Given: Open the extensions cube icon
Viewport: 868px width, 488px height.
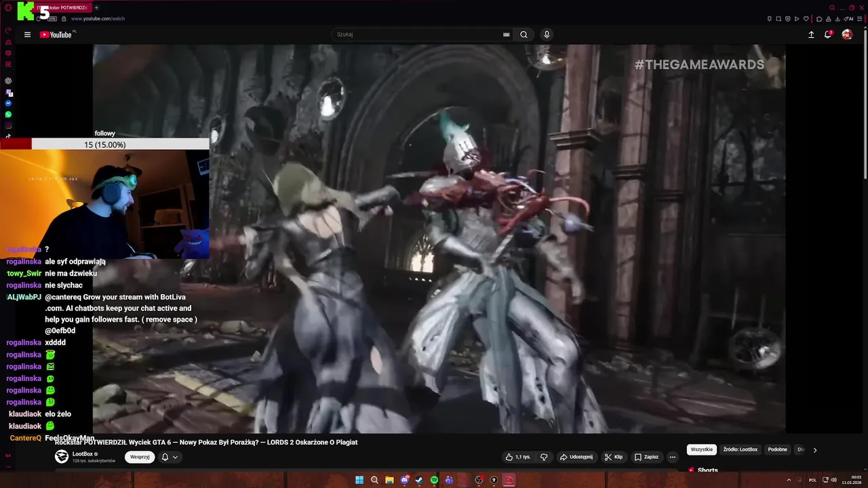Looking at the screenshot, I should (x=819, y=18).
